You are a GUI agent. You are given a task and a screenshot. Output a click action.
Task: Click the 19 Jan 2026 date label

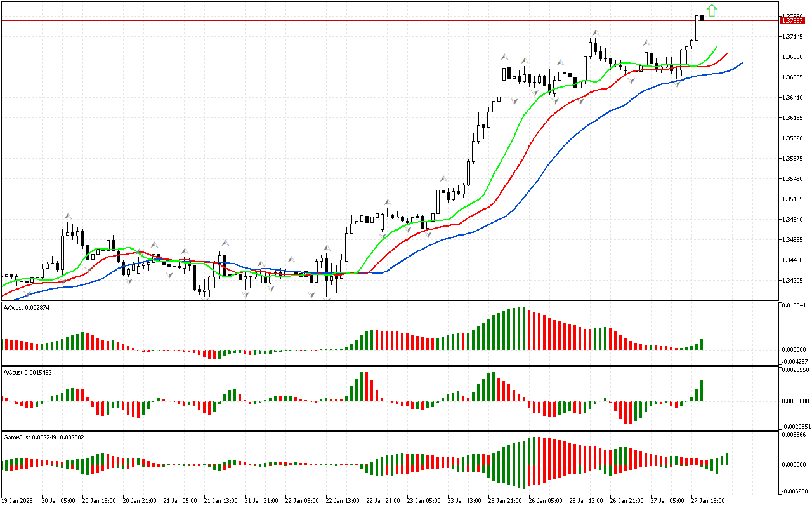click(x=17, y=500)
